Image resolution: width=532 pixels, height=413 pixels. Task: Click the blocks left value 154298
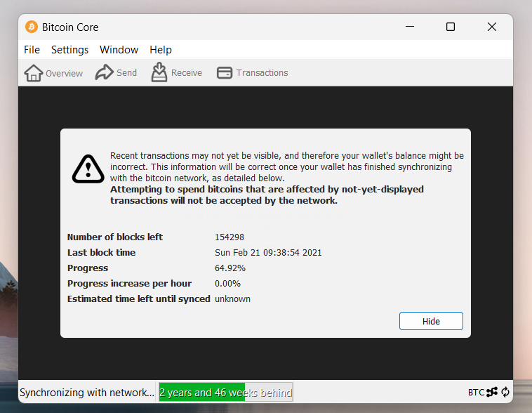click(x=230, y=237)
